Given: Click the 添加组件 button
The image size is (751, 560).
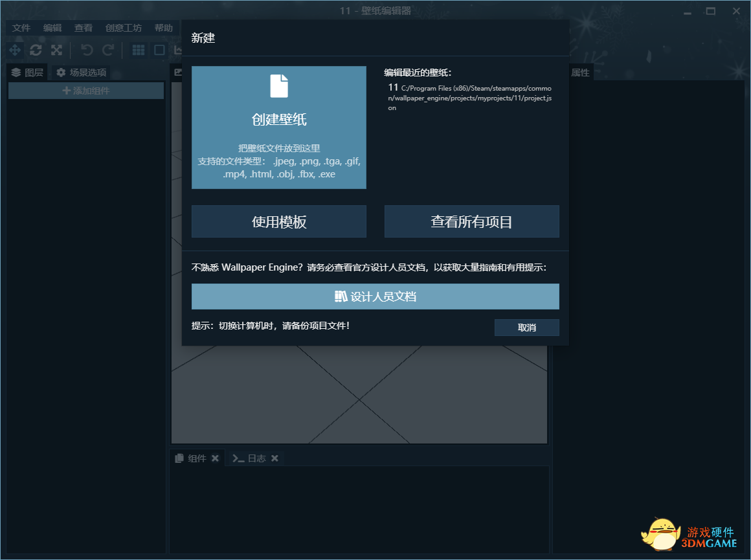Looking at the screenshot, I should [86, 91].
